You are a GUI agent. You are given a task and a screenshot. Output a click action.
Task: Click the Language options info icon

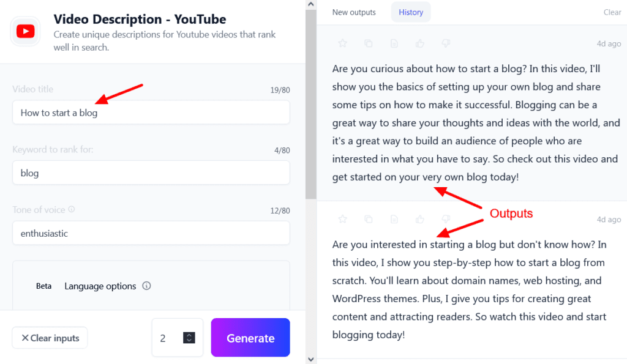(146, 286)
